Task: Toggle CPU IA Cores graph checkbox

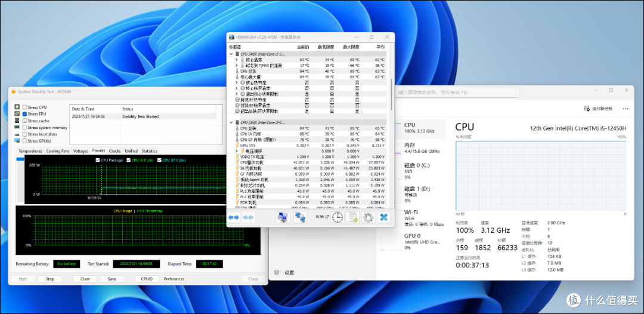Action: (129, 161)
